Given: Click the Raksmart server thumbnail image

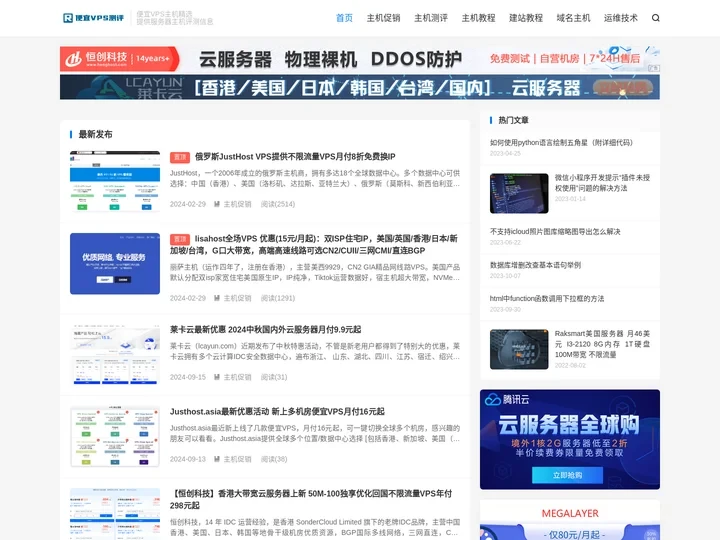Looking at the screenshot, I should click(x=519, y=349).
